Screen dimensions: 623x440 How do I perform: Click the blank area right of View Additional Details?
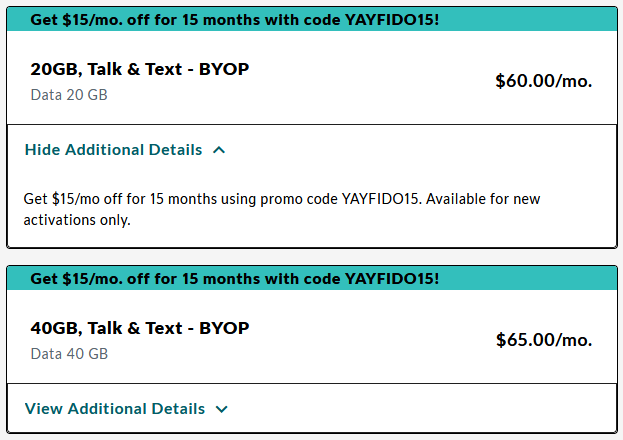420,409
